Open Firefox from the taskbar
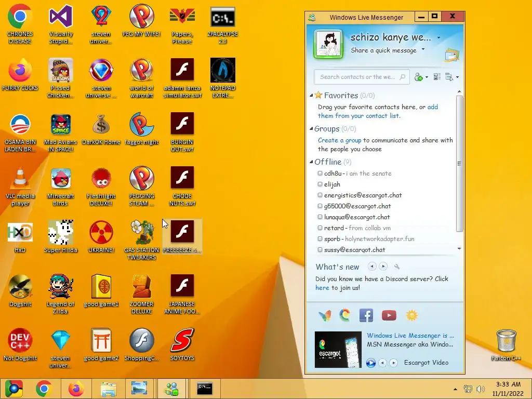This screenshot has height=399, width=532. pyautogui.click(x=76, y=389)
